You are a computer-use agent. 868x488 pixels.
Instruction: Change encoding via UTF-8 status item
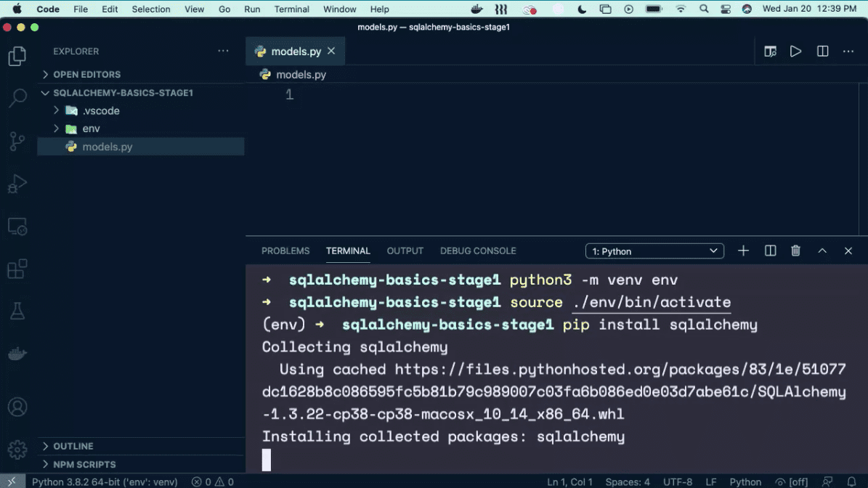(678, 482)
